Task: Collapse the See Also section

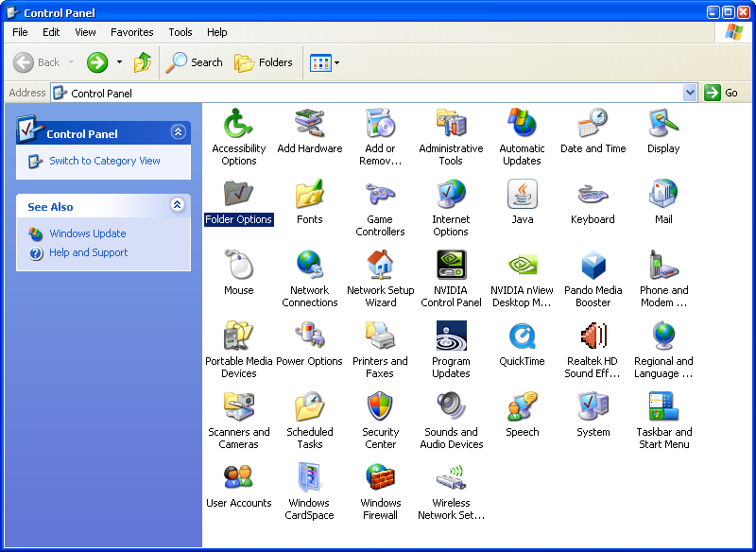Action: pyautogui.click(x=178, y=205)
